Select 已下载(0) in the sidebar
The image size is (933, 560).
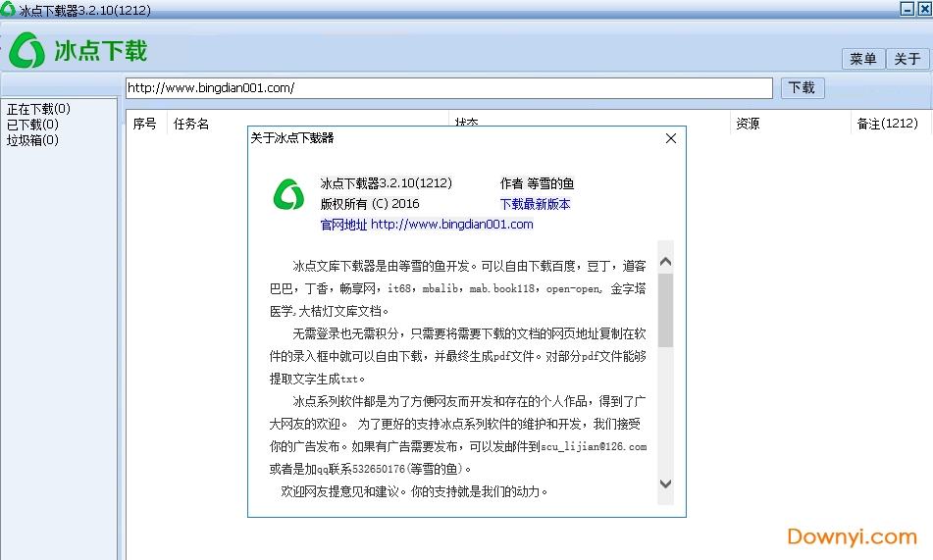click(x=32, y=125)
